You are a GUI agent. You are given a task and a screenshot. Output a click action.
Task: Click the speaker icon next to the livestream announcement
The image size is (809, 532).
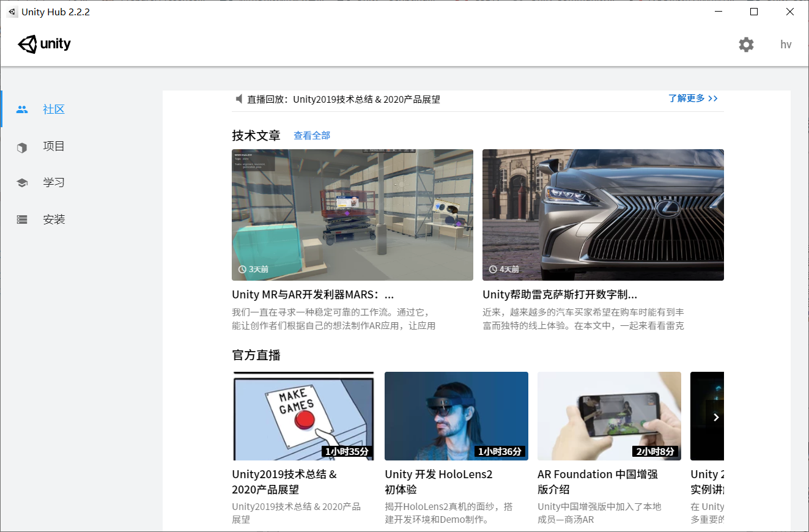[x=238, y=98]
